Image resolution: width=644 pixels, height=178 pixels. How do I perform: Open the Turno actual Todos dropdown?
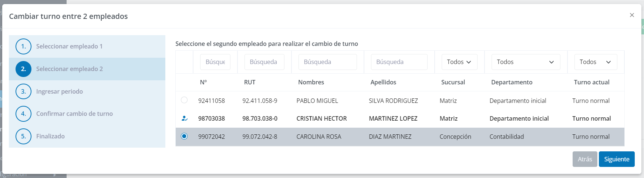596,62
